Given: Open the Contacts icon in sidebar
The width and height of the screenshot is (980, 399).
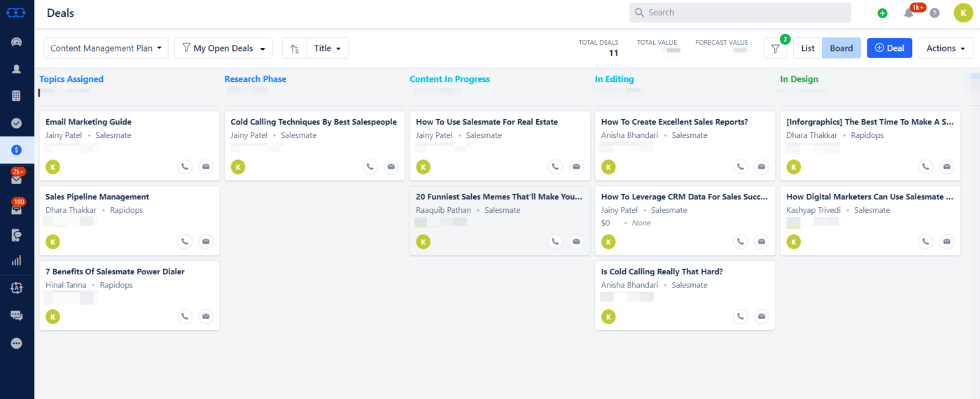Looking at the screenshot, I should tap(17, 69).
